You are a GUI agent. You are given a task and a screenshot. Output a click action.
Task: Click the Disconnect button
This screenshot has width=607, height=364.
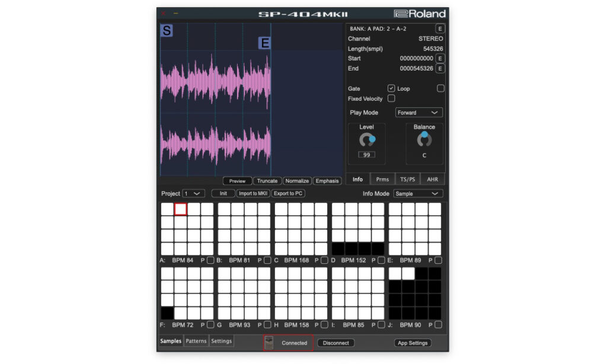click(336, 343)
